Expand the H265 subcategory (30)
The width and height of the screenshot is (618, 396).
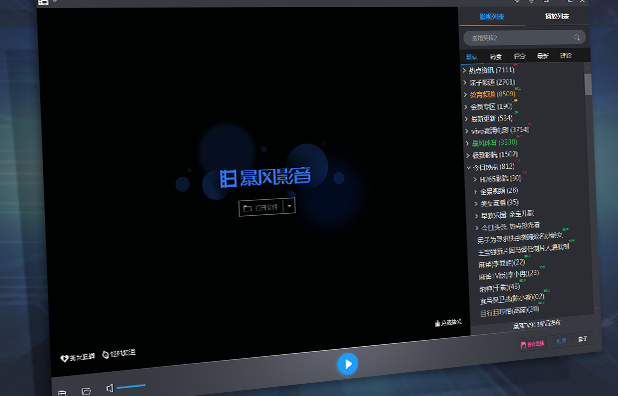[498, 179]
